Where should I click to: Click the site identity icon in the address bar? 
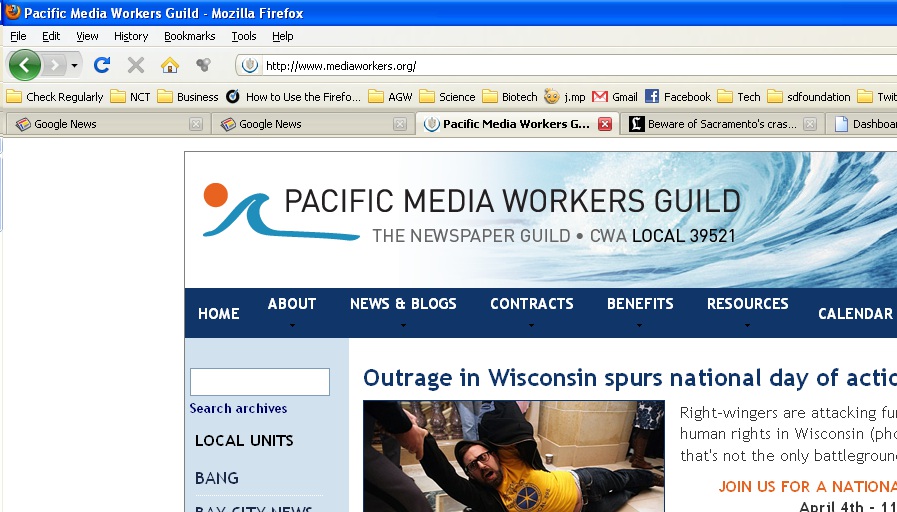tap(250, 66)
